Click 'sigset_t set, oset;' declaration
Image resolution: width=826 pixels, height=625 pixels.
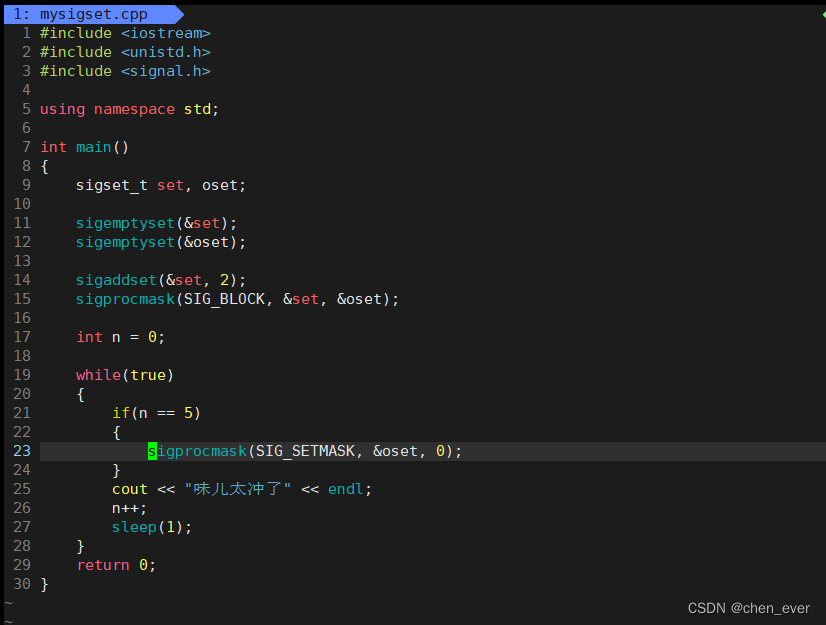(161, 185)
